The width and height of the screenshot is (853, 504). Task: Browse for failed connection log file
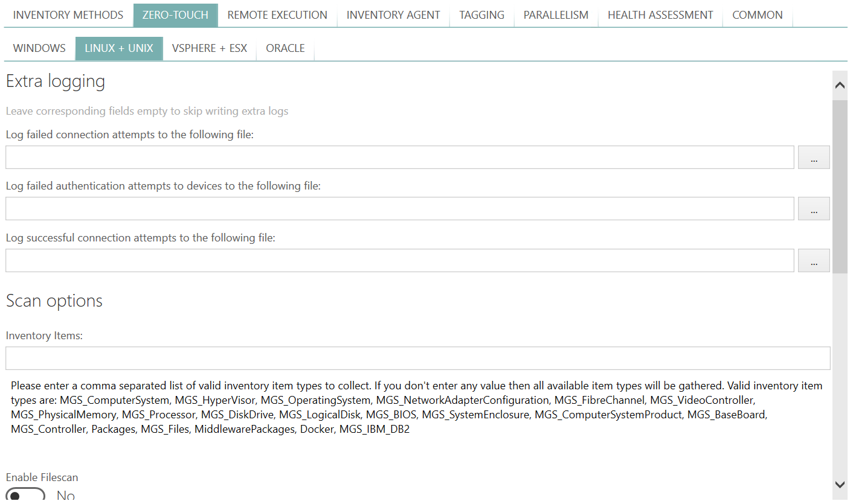[814, 158]
